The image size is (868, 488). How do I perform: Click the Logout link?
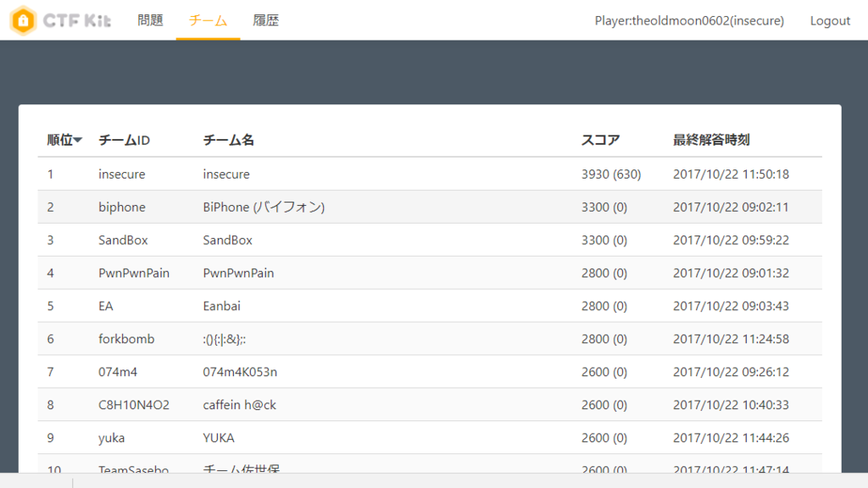(x=830, y=20)
